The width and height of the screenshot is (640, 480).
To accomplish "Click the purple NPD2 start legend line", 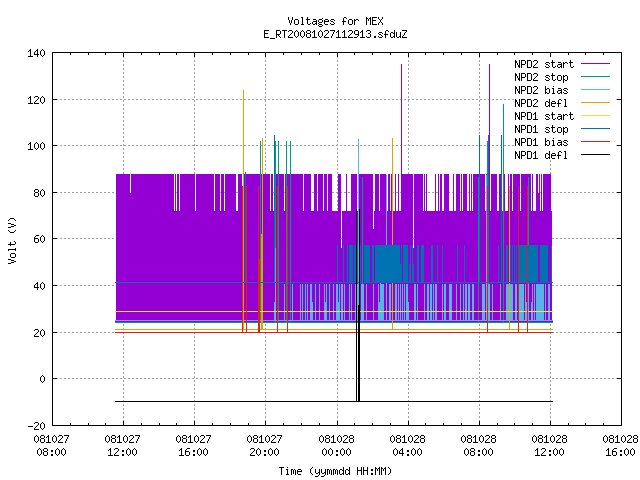I will [x=596, y=64].
